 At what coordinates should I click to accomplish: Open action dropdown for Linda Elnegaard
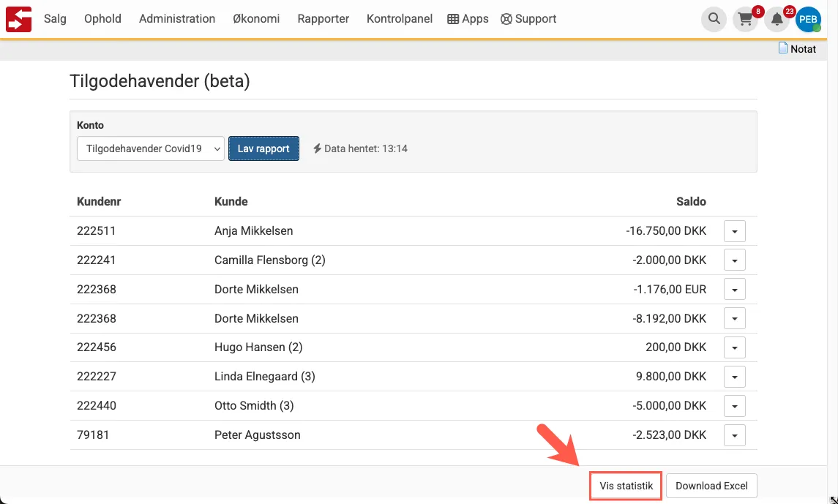pyautogui.click(x=734, y=377)
